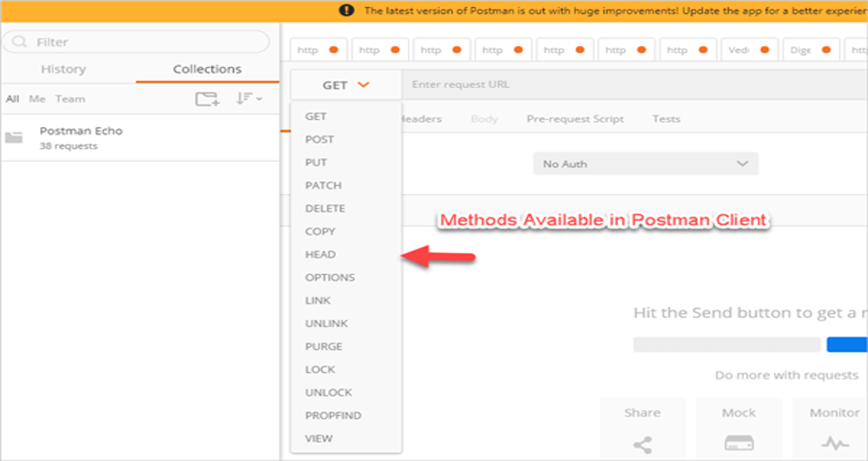Select LOCK from the methods list
Screen dimensions: 868x461
320,369
